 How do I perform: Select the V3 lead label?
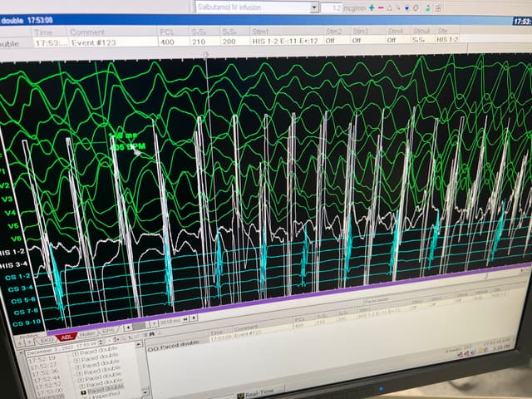click(7, 199)
